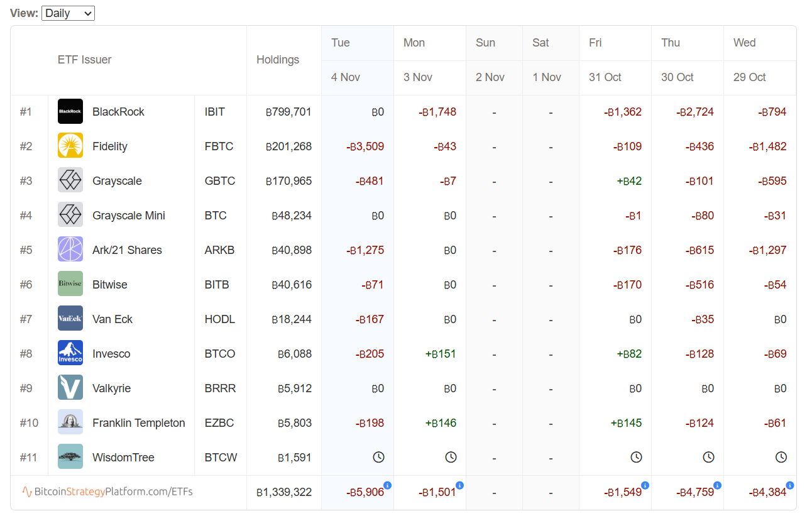
Task: Click the Grayscale GBTC logo icon
Action: (x=70, y=181)
